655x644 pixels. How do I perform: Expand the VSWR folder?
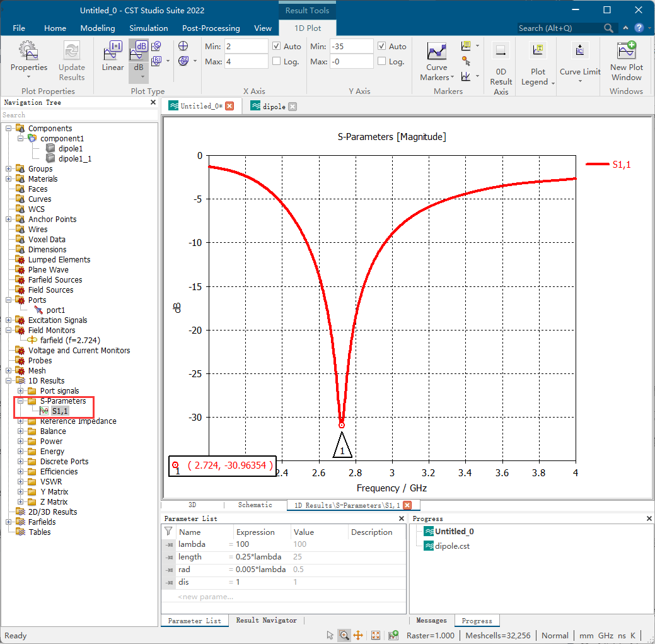(x=20, y=481)
